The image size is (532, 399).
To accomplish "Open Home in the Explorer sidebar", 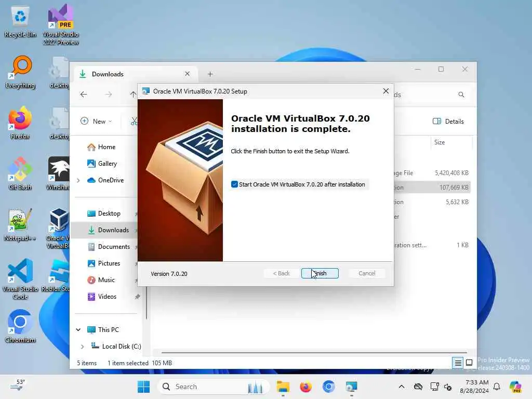I will (x=107, y=147).
